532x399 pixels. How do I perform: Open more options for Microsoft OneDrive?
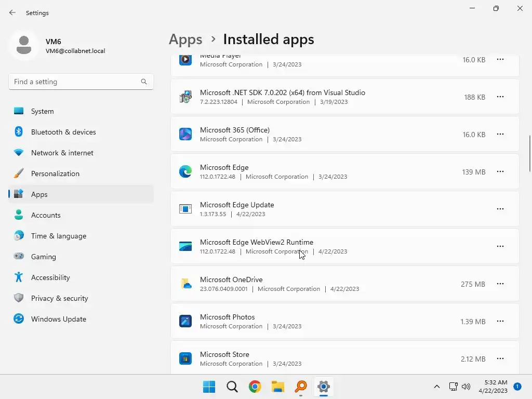(x=500, y=284)
